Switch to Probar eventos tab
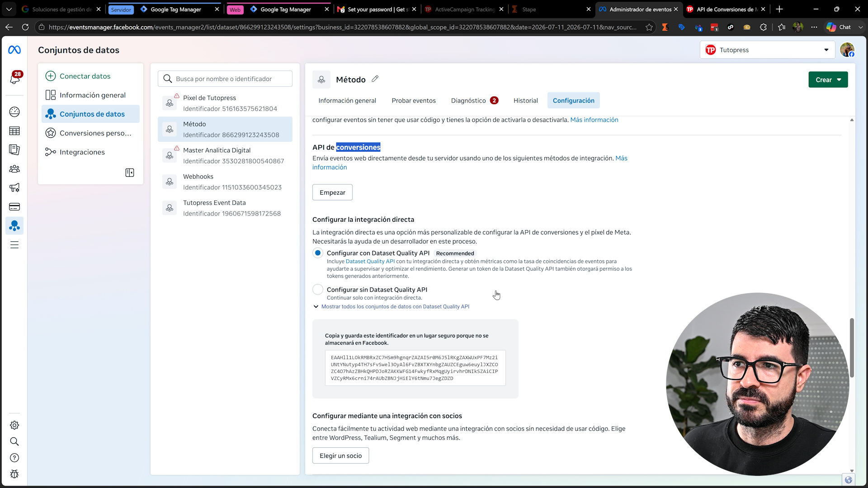The height and width of the screenshot is (488, 868). (x=414, y=100)
